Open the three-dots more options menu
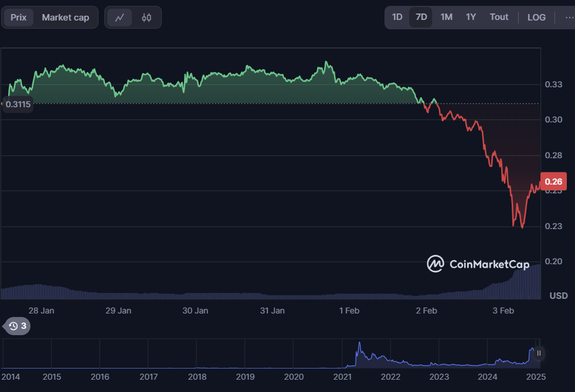The image size is (575, 392). 569,17
